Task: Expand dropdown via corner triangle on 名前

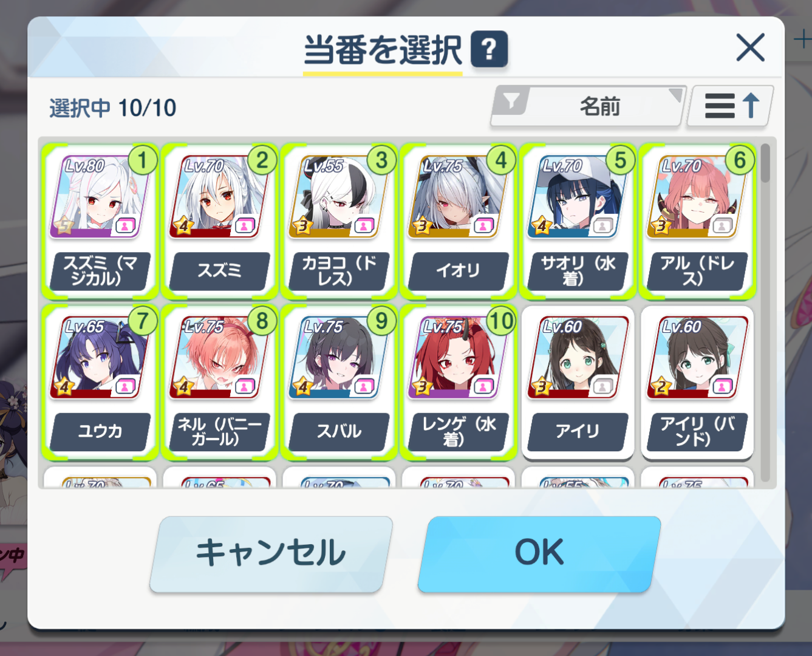Action: 675,95
